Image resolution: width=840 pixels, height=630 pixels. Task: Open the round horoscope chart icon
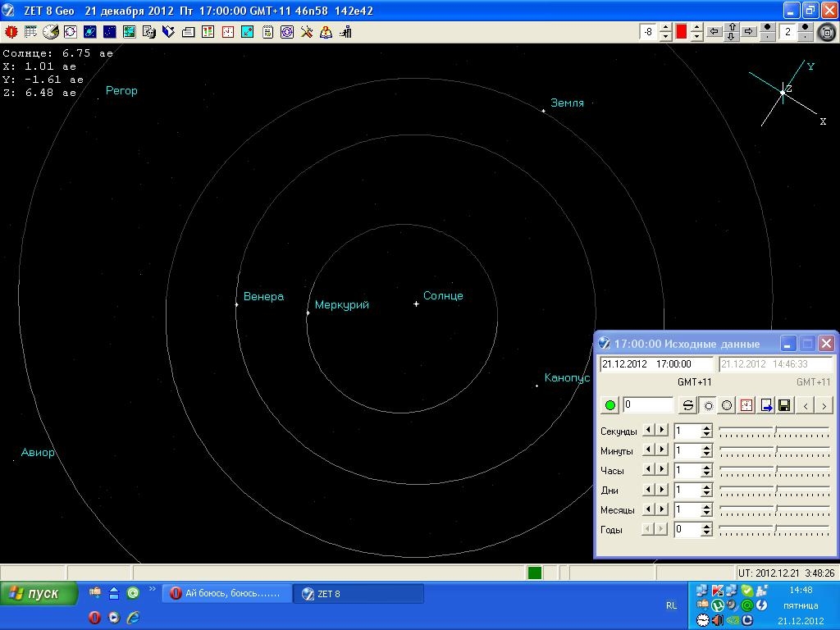71,32
